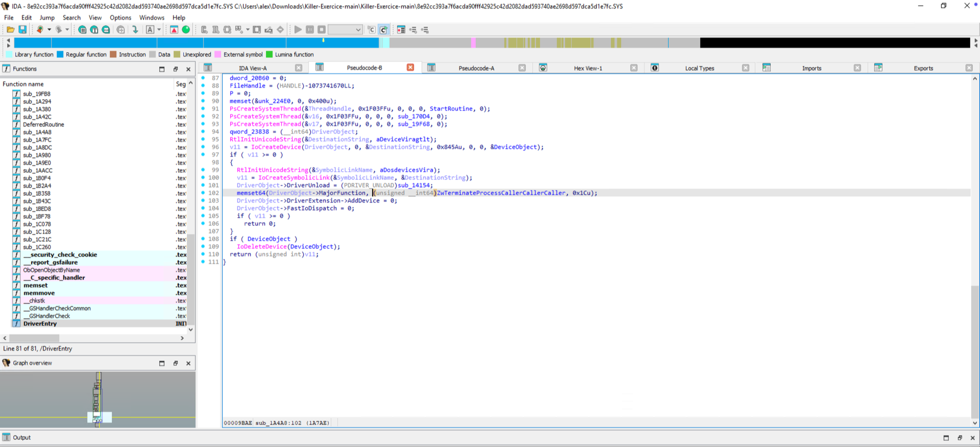980x447 pixels.
Task: Jump forward with the gray forward arrow
Action: coord(59,30)
